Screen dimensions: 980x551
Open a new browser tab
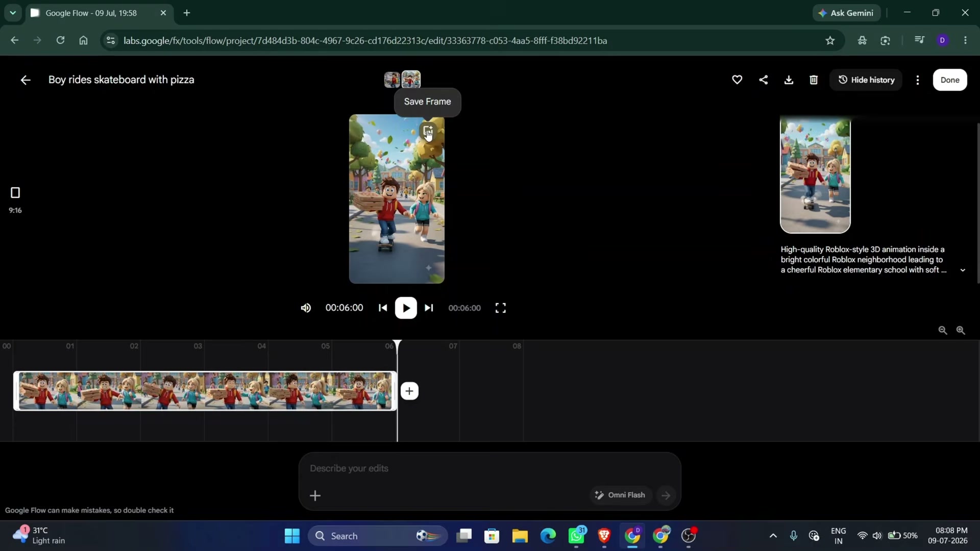187,13
